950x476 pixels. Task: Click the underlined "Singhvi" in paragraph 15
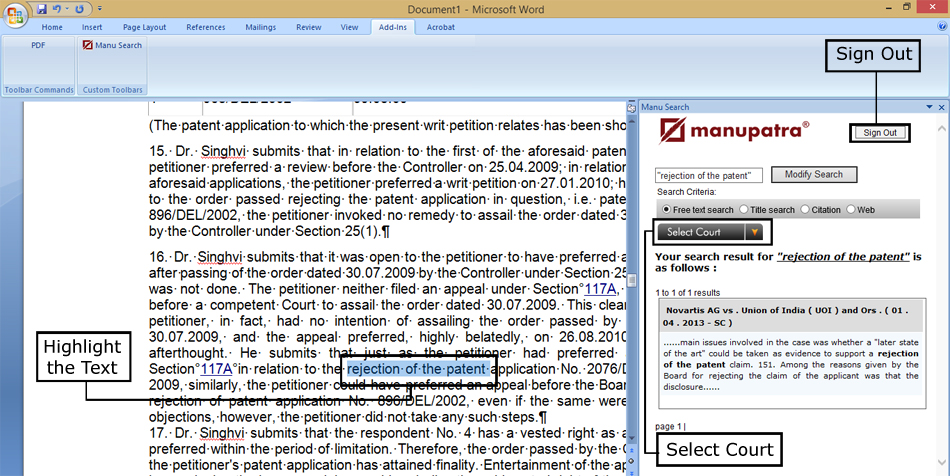221,151
